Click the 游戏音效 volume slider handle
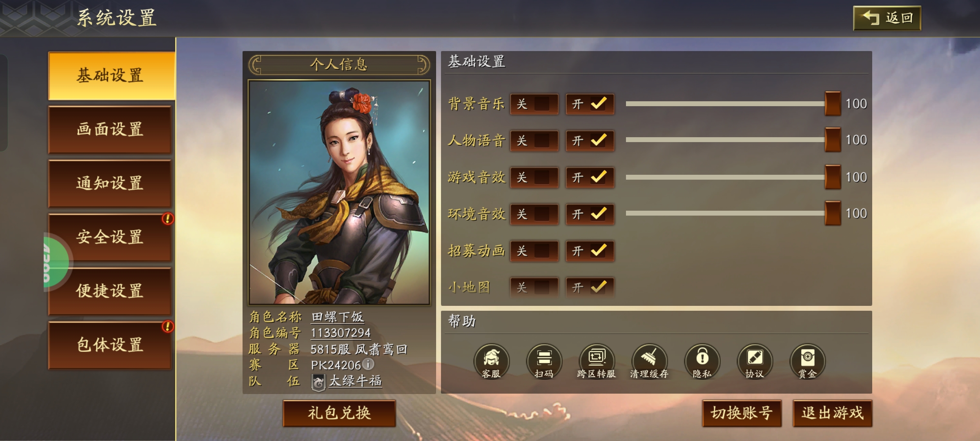 (833, 177)
